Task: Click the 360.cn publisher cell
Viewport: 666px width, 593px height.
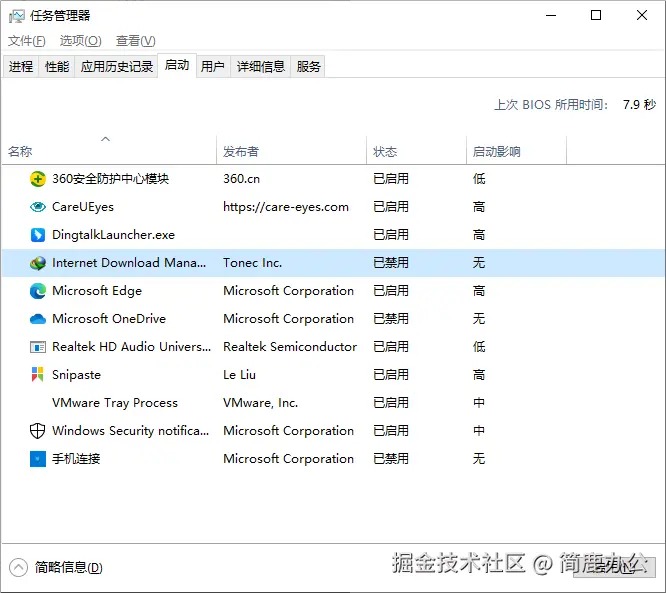Action: pyautogui.click(x=242, y=179)
